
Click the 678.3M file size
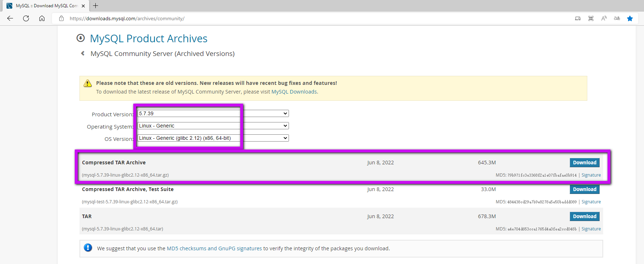point(487,216)
